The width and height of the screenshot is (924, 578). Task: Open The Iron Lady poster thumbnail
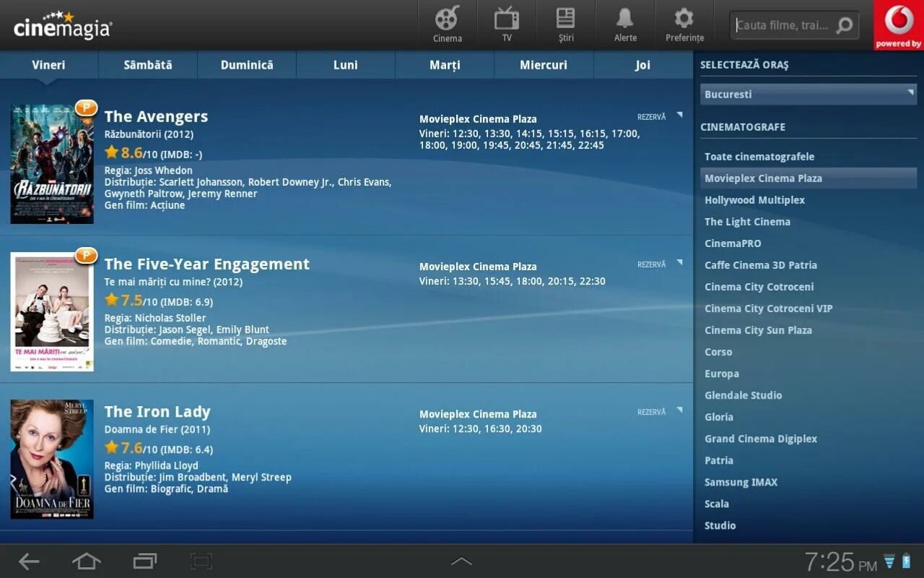(52, 459)
